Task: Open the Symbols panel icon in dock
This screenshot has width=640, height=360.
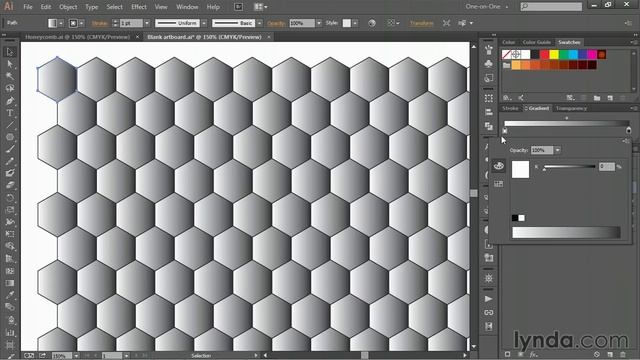Action: [x=489, y=64]
